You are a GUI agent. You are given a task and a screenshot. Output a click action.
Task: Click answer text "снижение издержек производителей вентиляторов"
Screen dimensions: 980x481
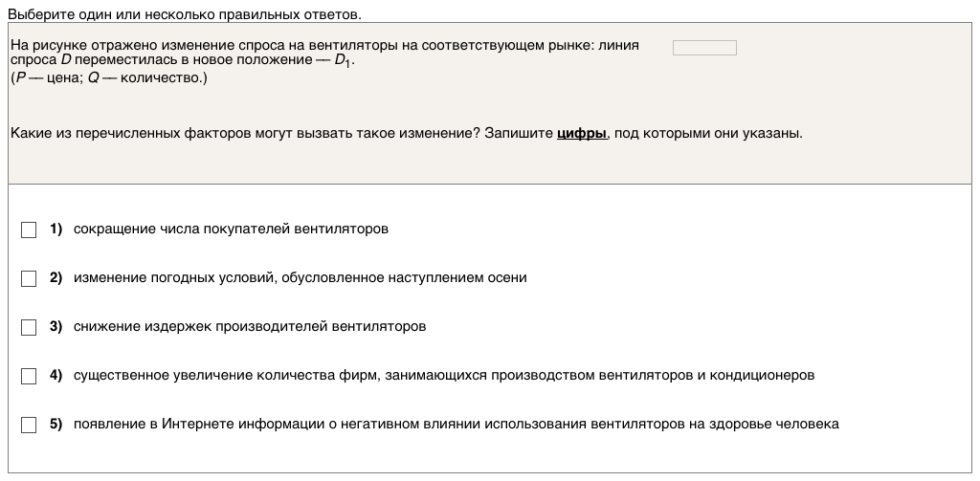coord(249,326)
